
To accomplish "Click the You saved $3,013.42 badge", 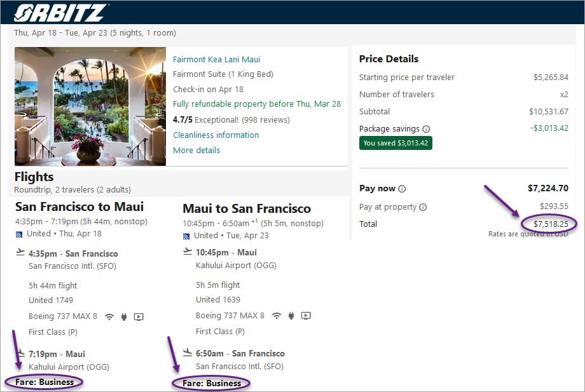I will tap(396, 143).
